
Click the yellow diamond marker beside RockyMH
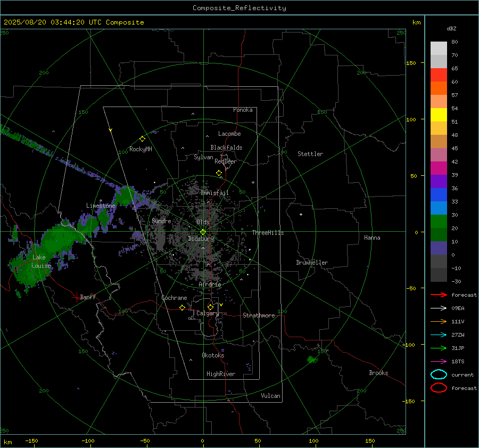[x=142, y=139]
